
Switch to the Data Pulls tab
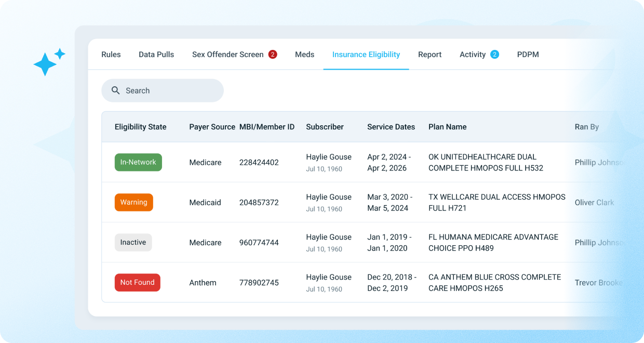coord(156,55)
